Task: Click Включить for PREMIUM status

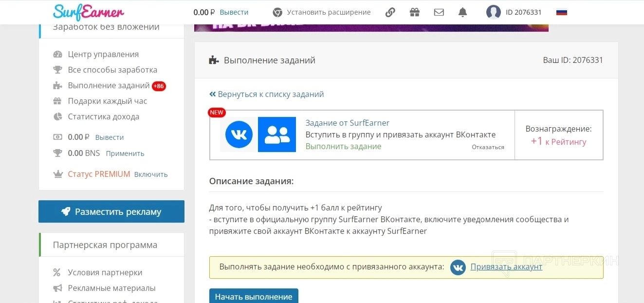Action: (151, 174)
